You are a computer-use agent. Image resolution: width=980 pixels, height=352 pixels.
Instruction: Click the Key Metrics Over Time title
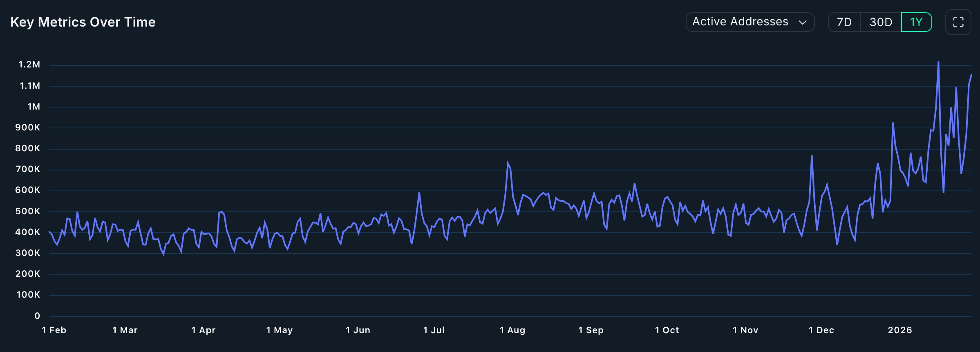[83, 22]
